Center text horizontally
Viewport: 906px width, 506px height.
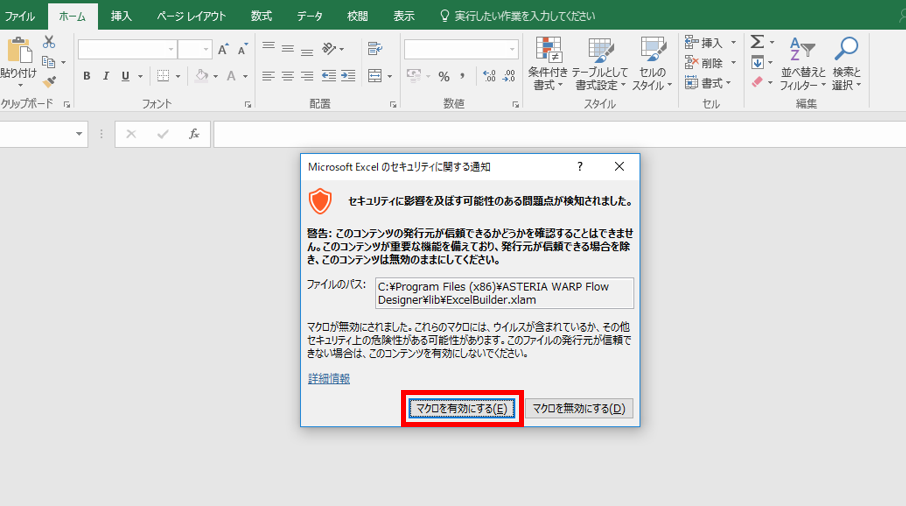pos(288,76)
